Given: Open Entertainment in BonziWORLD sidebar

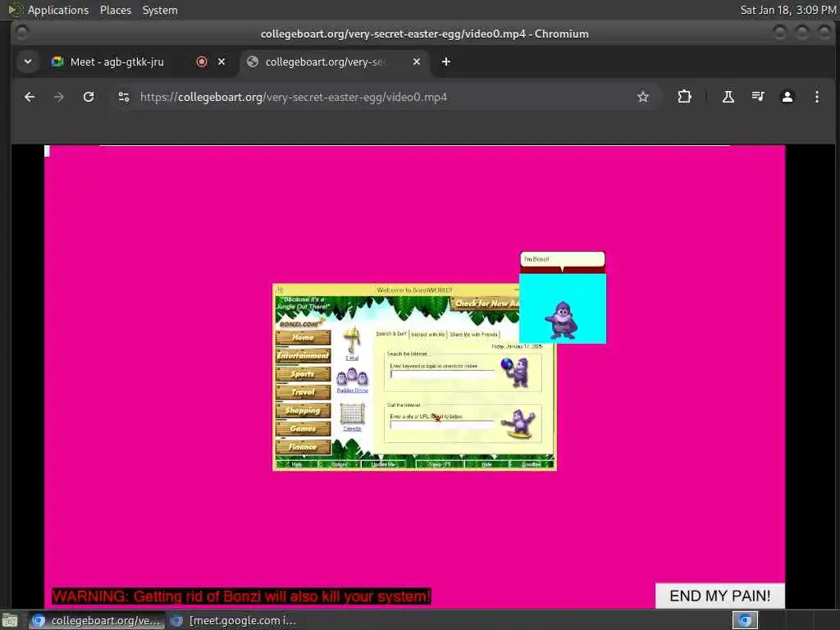Looking at the screenshot, I should pos(304,356).
